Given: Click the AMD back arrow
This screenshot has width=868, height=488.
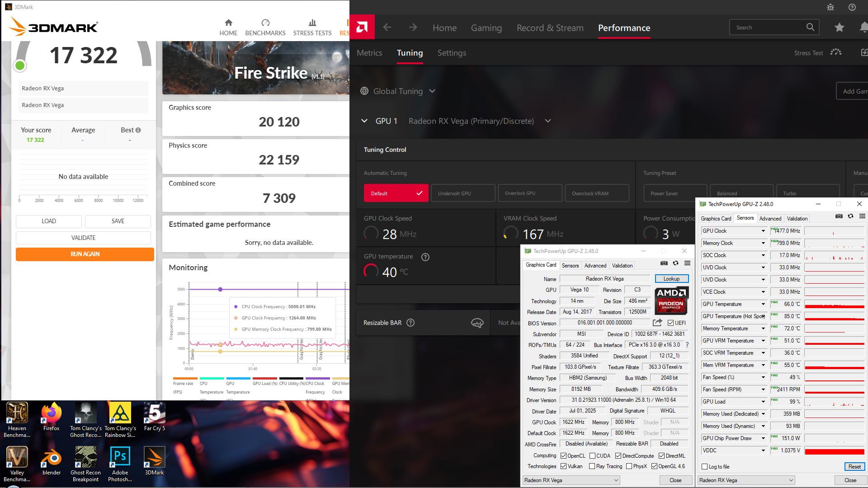Looking at the screenshot, I should point(387,28).
